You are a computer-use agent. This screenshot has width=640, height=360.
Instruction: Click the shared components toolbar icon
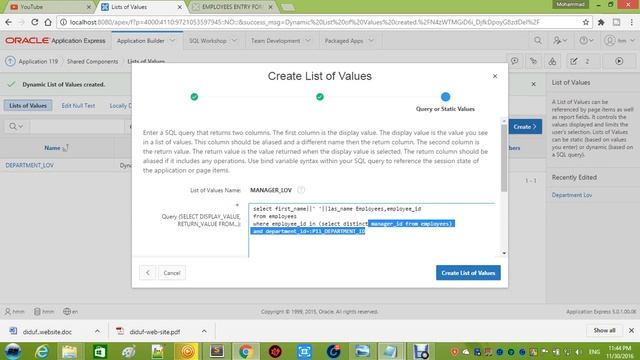(x=552, y=61)
